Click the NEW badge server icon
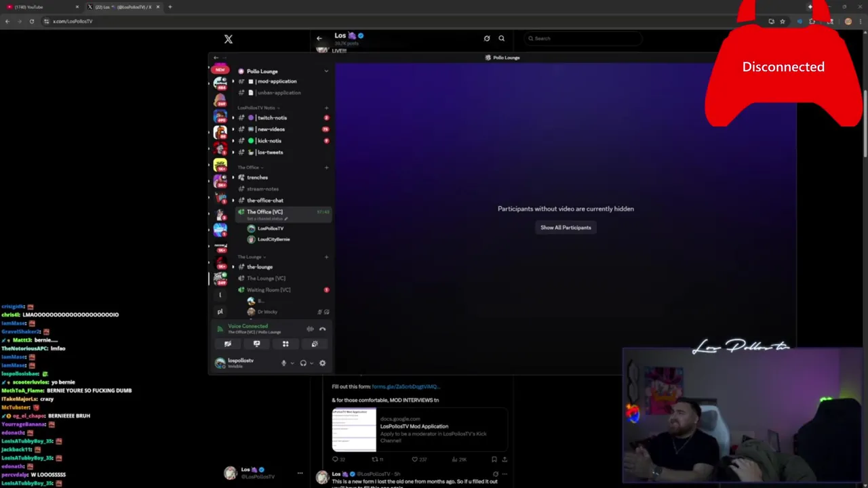Viewport: 868px width, 488px height. [220, 70]
